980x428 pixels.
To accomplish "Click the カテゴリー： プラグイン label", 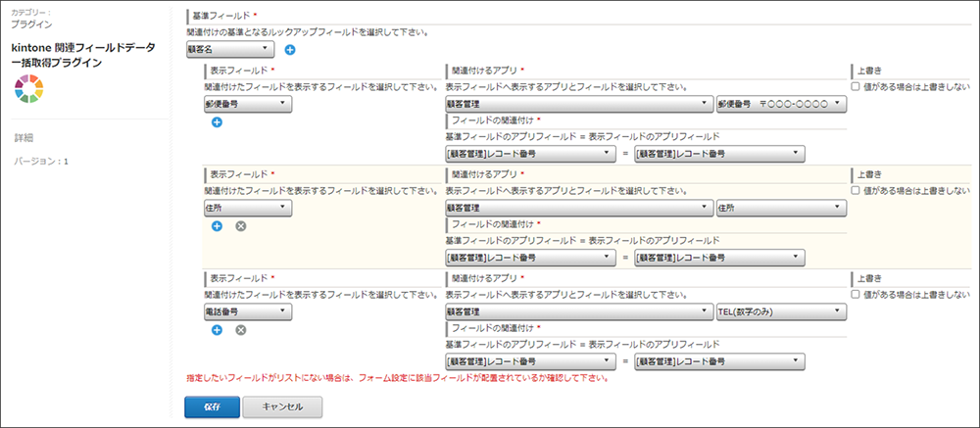I will tap(31, 19).
